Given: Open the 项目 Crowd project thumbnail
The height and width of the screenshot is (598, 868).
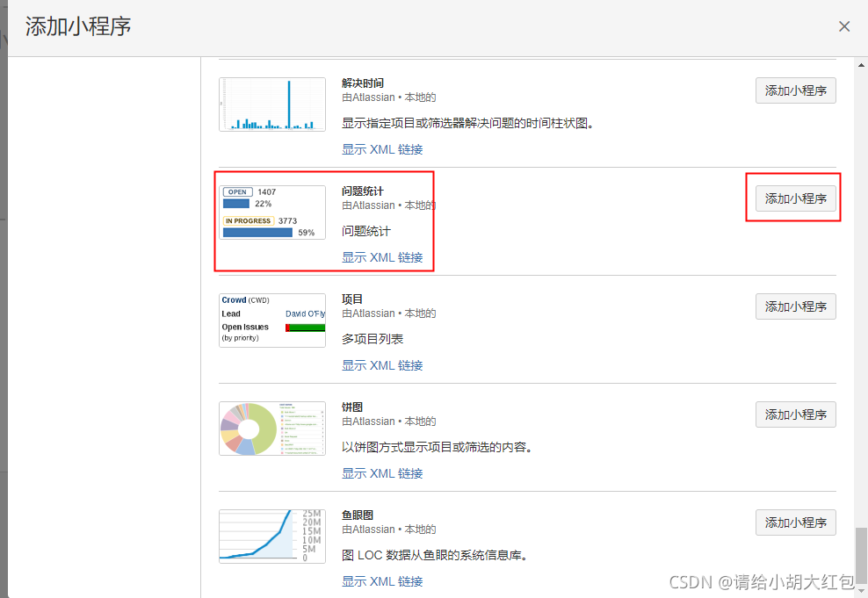Looking at the screenshot, I should point(272,321).
